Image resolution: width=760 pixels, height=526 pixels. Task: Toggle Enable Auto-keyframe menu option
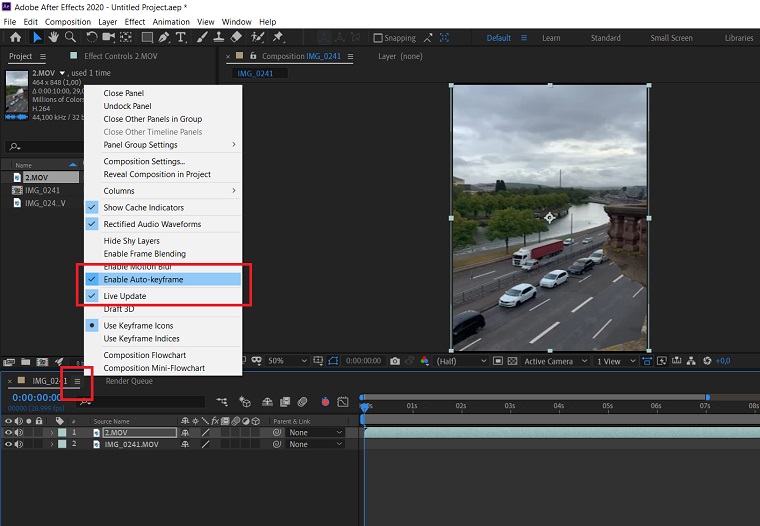tap(143, 280)
